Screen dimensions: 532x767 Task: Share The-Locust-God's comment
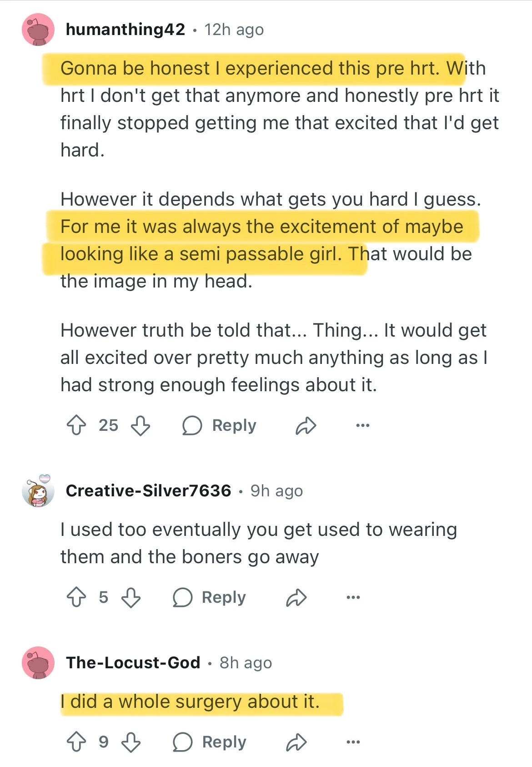tap(296, 742)
